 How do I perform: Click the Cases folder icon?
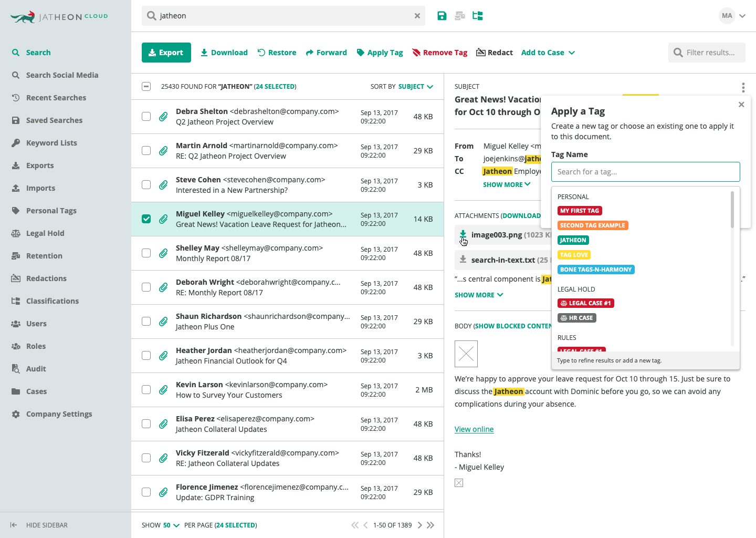coord(16,391)
